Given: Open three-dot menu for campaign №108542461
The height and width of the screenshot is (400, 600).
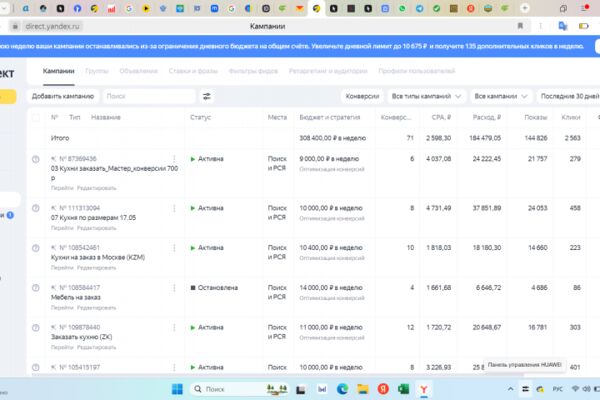Looking at the screenshot, I should [x=174, y=248].
